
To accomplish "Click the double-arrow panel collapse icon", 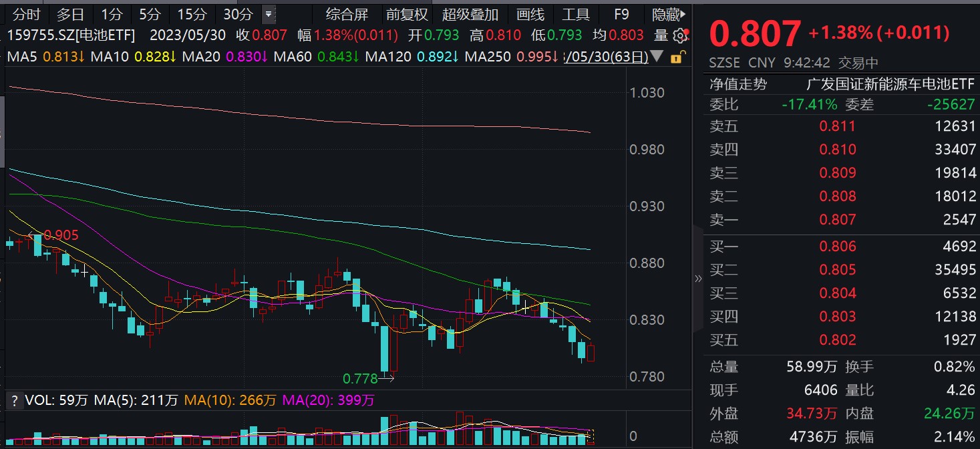I will click(698, 279).
